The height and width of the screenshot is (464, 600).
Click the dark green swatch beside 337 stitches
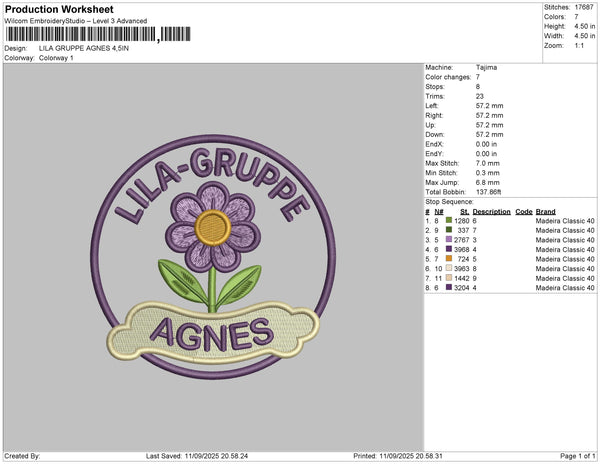[x=449, y=230]
